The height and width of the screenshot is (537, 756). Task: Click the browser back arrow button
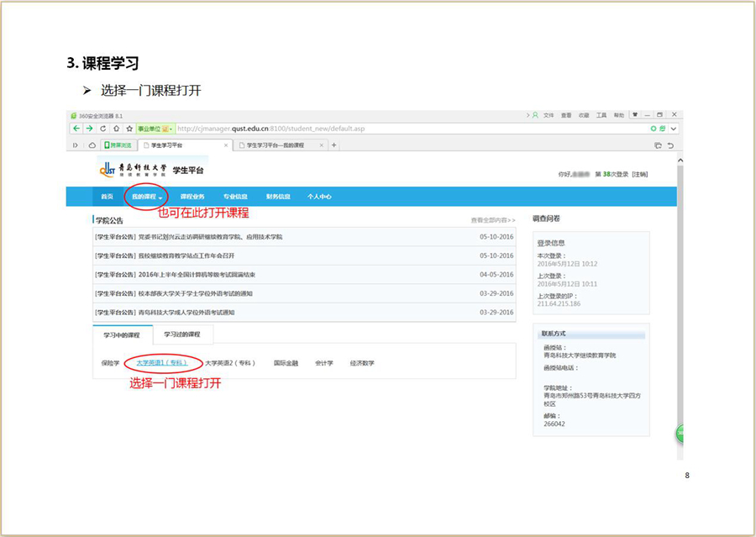(x=76, y=129)
